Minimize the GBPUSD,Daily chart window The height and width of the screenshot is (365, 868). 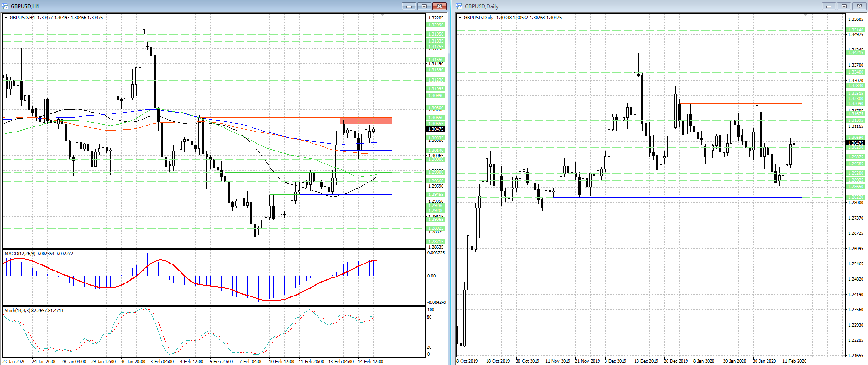click(829, 6)
